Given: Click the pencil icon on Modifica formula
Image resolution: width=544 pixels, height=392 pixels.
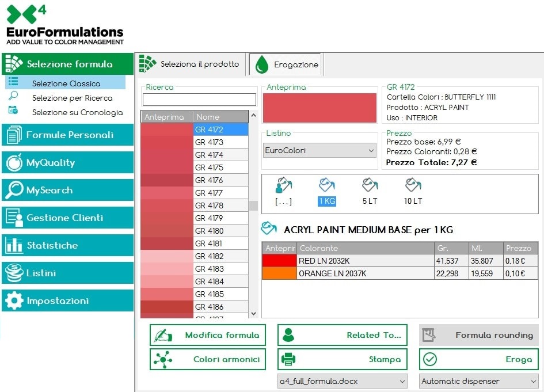Looking at the screenshot, I should pos(163,335).
